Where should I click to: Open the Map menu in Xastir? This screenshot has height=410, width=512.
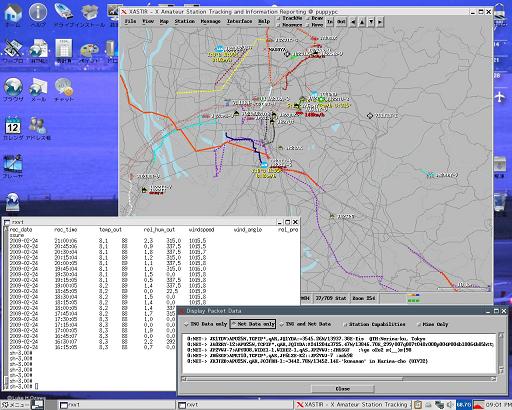[164, 21]
